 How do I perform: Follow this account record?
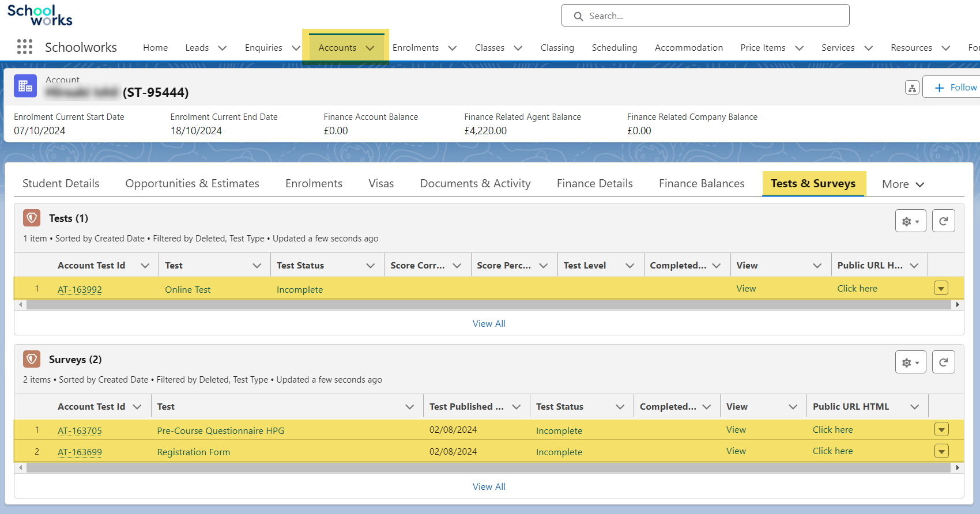955,87
